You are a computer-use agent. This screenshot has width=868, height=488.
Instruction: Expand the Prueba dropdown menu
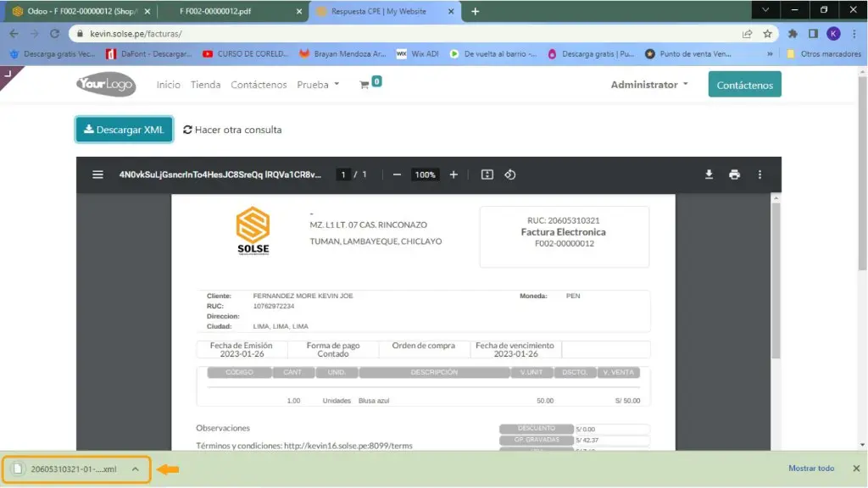tap(318, 85)
